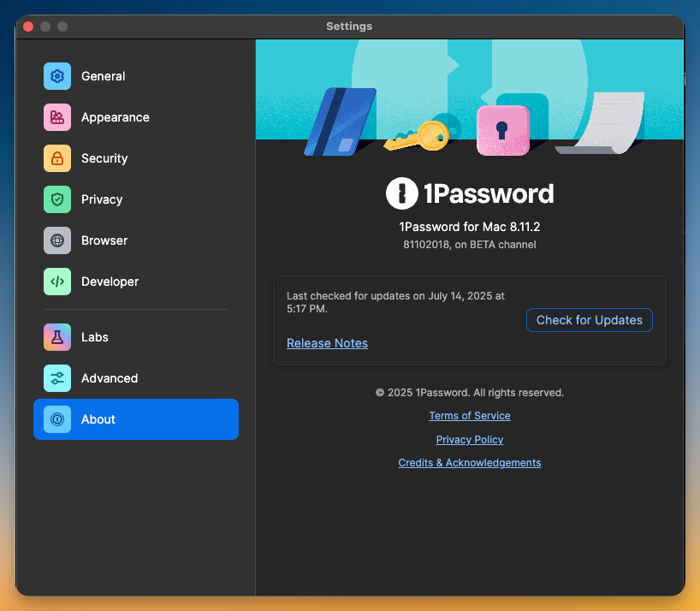Switch to the About settings tab
700x611 pixels.
tap(136, 419)
